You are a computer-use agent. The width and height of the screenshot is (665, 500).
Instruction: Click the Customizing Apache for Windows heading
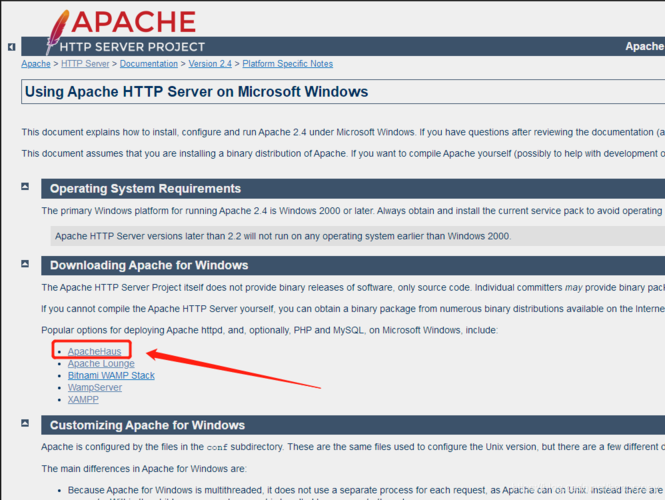pyautogui.click(x=148, y=425)
